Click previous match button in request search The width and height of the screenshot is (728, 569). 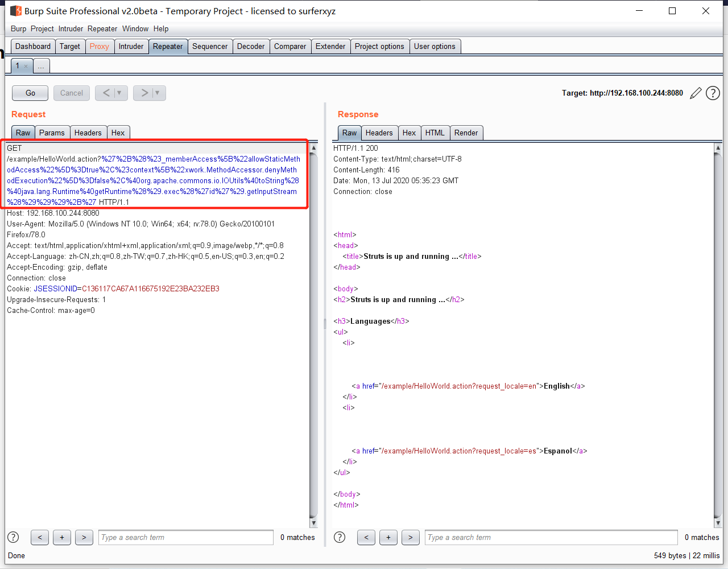click(x=39, y=537)
